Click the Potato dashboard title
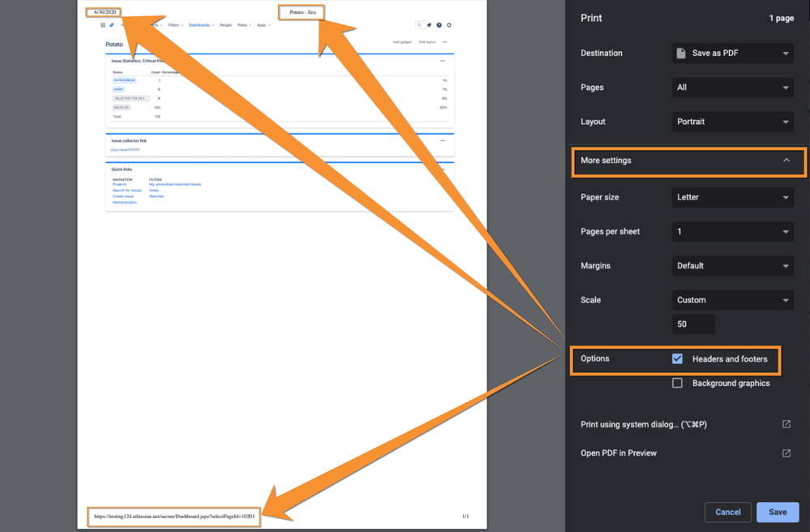Image resolution: width=810 pixels, height=532 pixels. pyautogui.click(x=114, y=45)
